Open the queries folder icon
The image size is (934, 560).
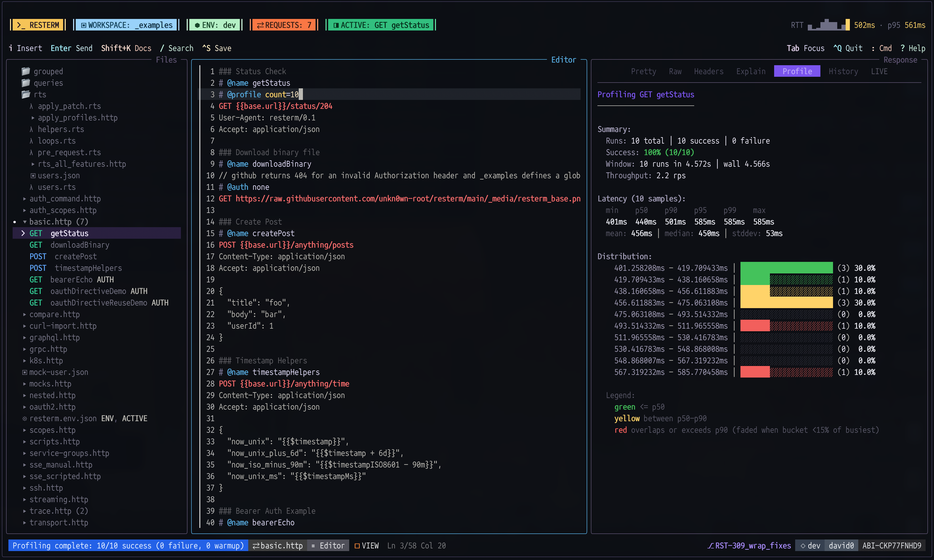tap(26, 83)
